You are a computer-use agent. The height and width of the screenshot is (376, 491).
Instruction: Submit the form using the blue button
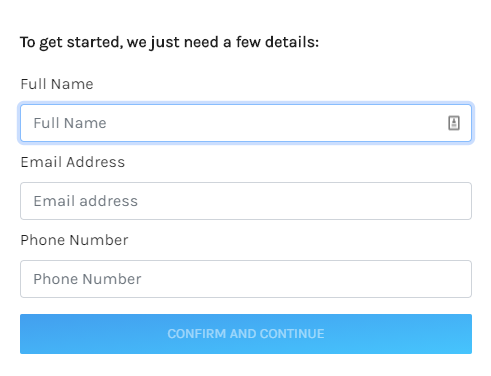(x=246, y=334)
